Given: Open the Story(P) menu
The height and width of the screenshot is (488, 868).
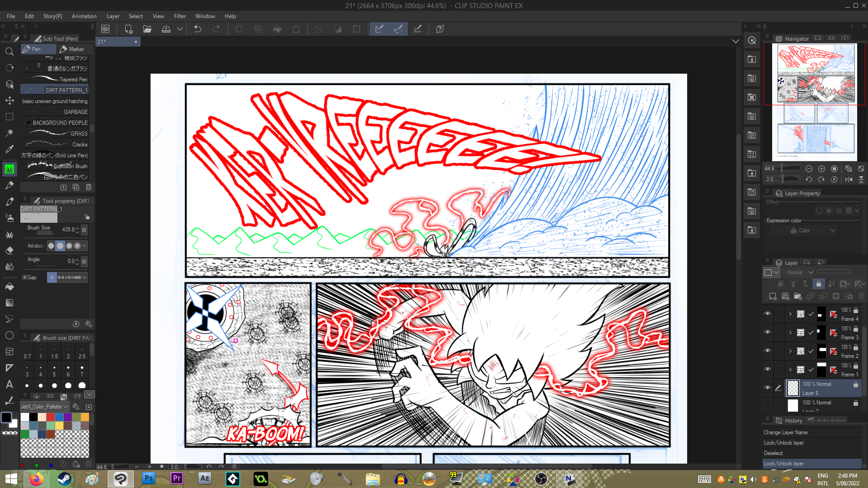Looking at the screenshot, I should [52, 16].
